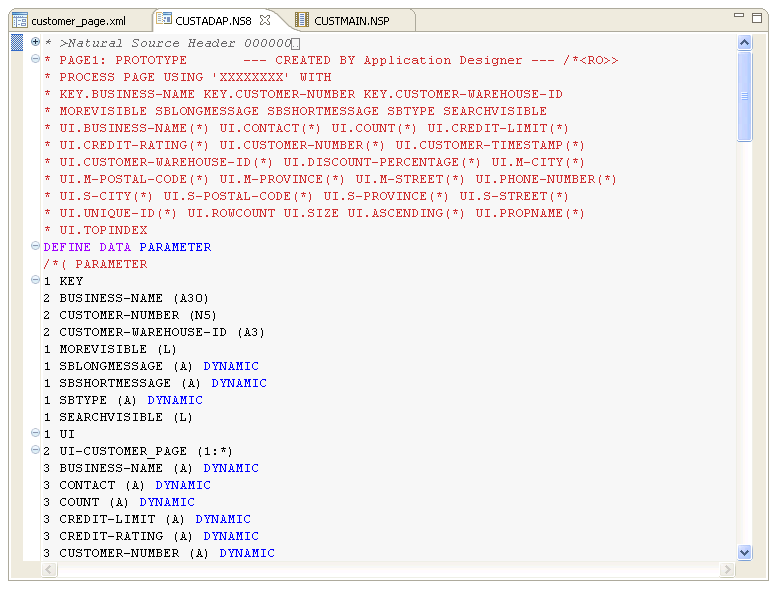Collapse the 1 UI group

pyautogui.click(x=36, y=434)
